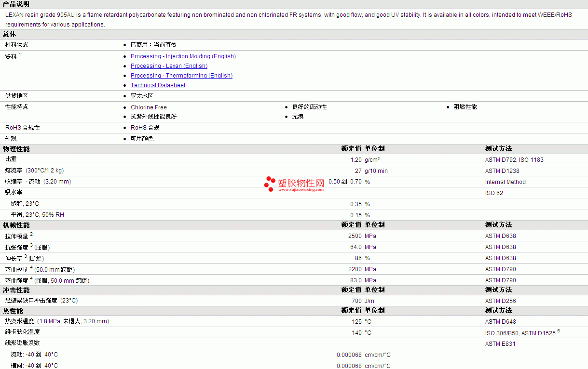Viewport: 588px width, 369px height.
Task: Click the 熔流率 (300°C/1.2 kg) label
Action: (x=34, y=171)
